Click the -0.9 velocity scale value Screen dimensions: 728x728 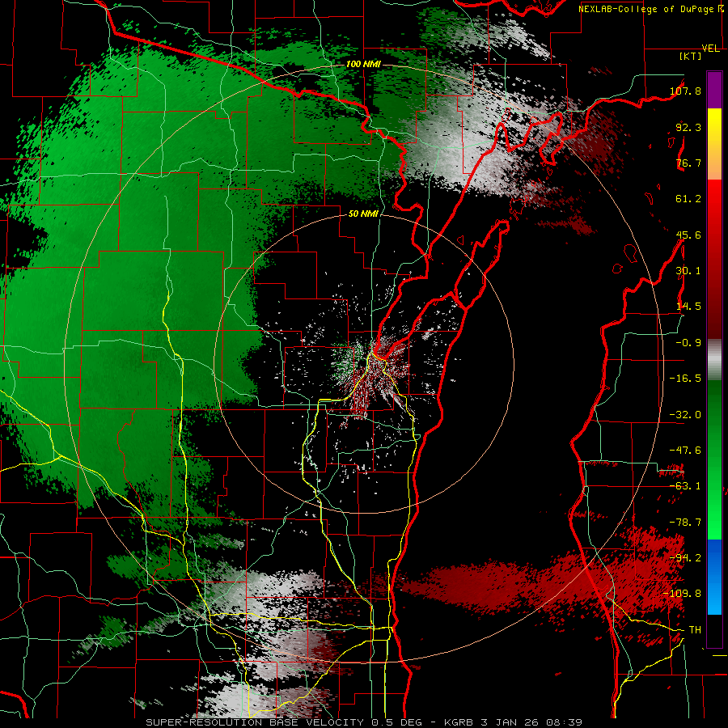point(688,343)
